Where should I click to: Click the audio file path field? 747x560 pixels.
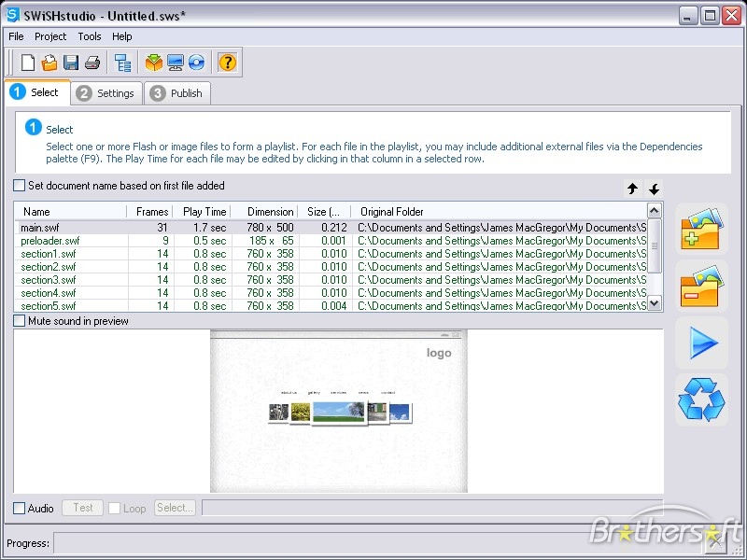pos(432,508)
